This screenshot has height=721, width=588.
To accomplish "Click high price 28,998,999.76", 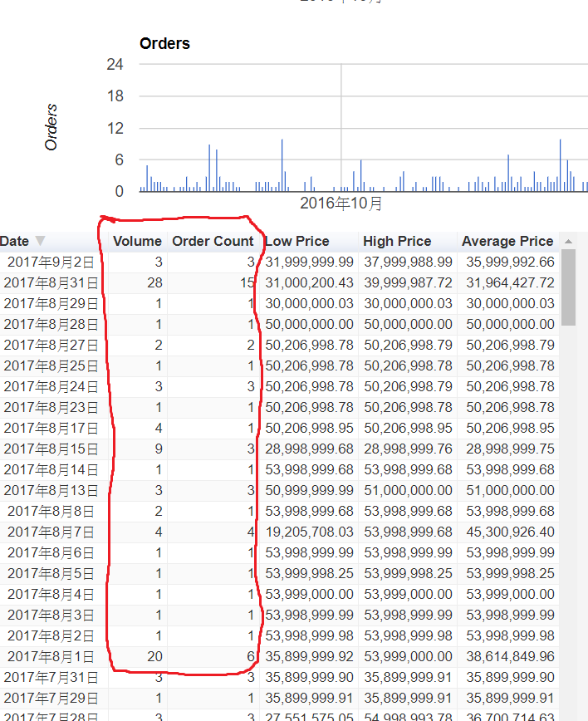I will point(409,449).
